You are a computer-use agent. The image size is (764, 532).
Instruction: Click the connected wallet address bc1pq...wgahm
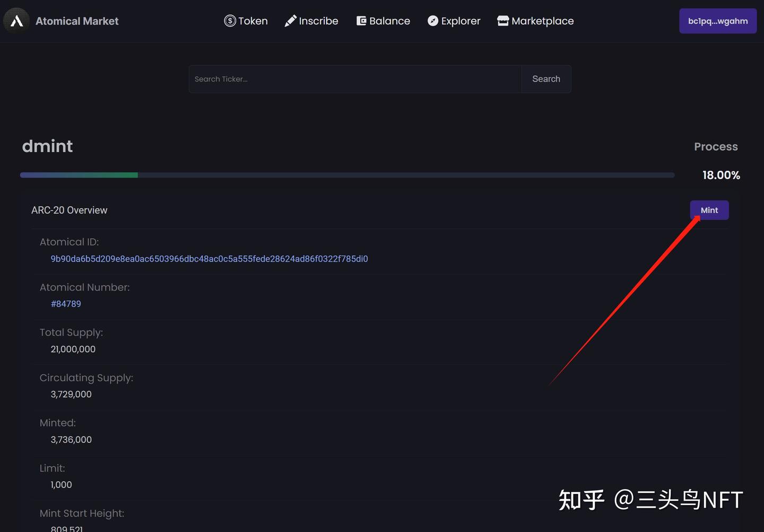(x=718, y=21)
